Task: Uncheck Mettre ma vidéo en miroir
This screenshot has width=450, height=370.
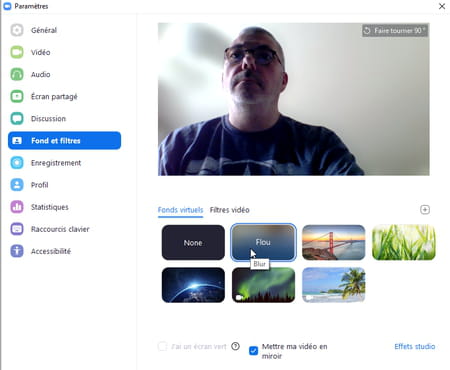Action: pyautogui.click(x=253, y=351)
